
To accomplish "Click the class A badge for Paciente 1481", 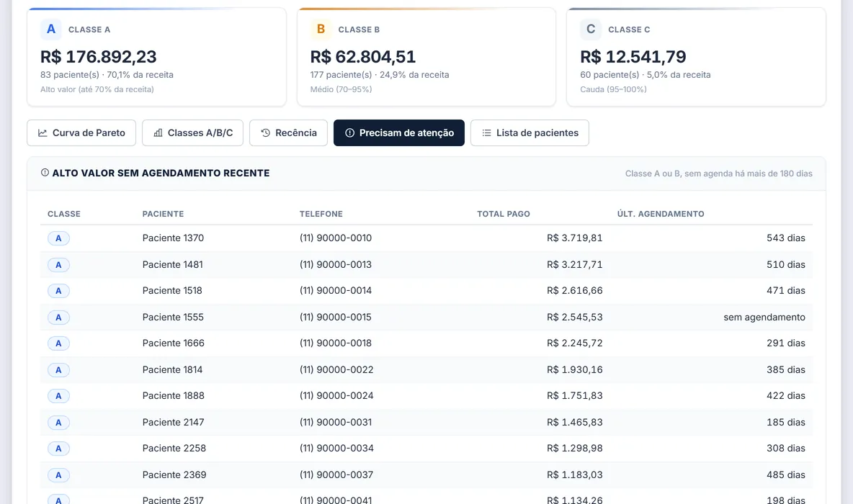I will (x=59, y=265).
